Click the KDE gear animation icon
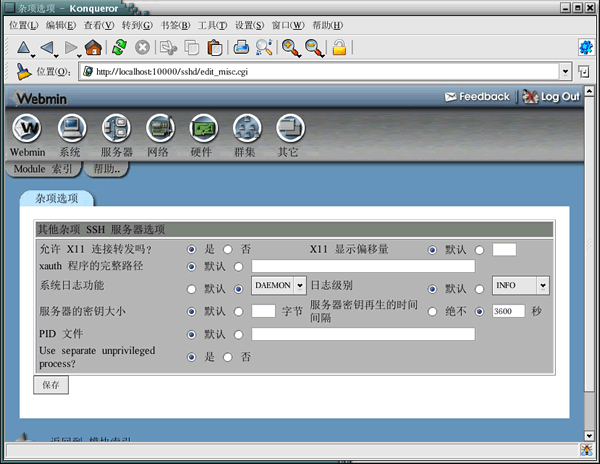Viewport: 600px width, 464px height. pyautogui.click(x=585, y=47)
